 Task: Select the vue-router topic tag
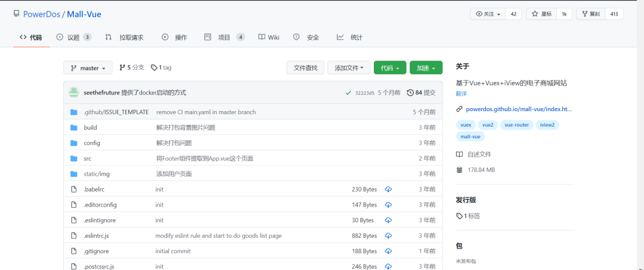pos(516,124)
